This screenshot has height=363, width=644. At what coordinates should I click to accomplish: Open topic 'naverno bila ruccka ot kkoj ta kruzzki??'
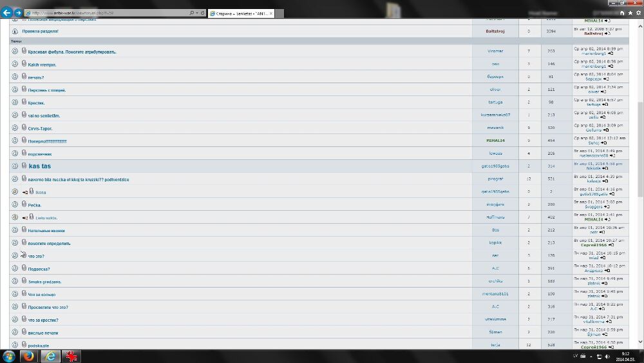[79, 180]
